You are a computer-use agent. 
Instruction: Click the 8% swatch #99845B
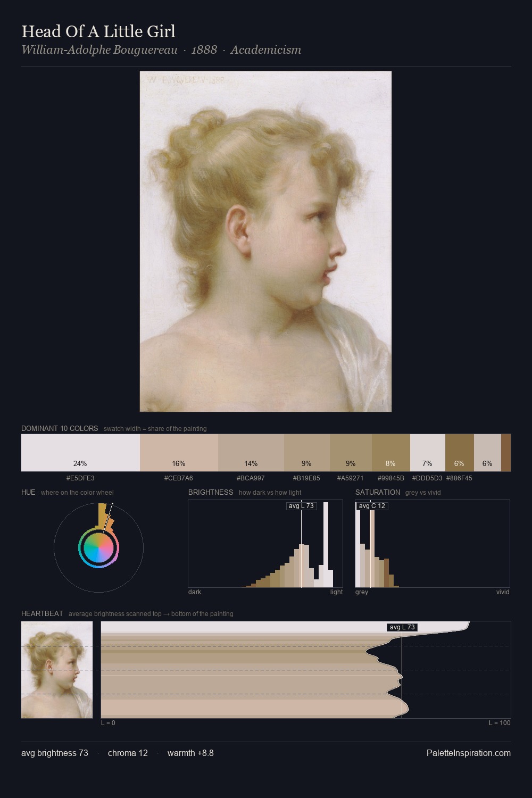point(391,453)
